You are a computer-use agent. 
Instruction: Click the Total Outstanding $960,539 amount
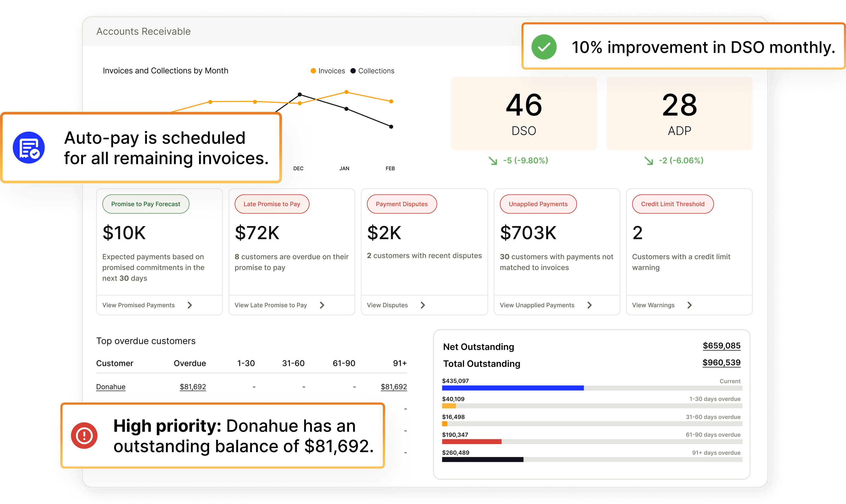coord(721,363)
